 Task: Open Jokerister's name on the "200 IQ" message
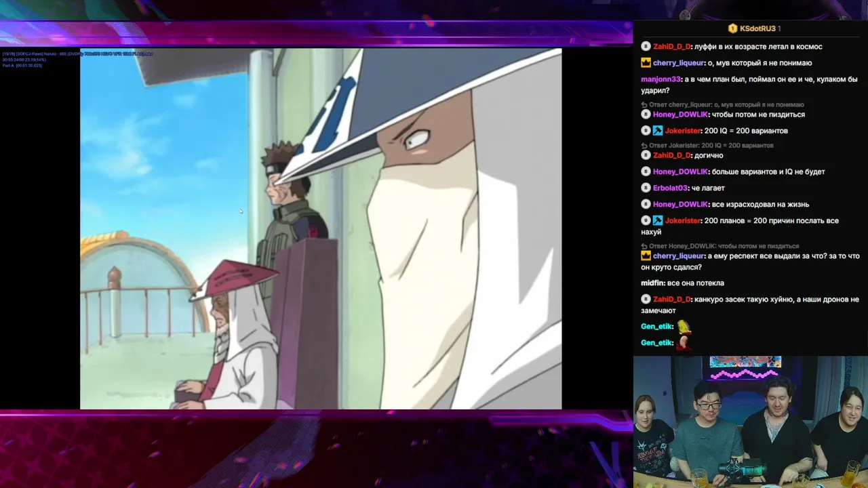[x=683, y=131]
